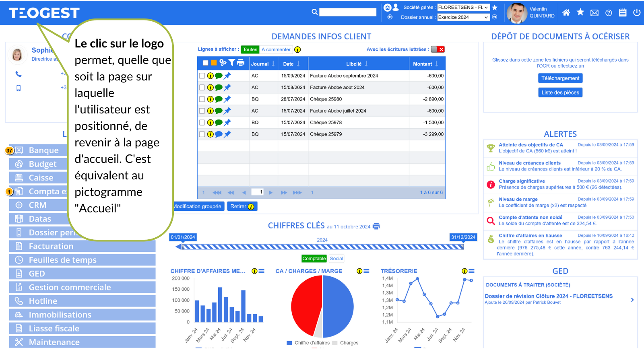The height and width of the screenshot is (362, 644).
Task: Open comment bubble for Chèque 25979 row
Action: tap(219, 134)
